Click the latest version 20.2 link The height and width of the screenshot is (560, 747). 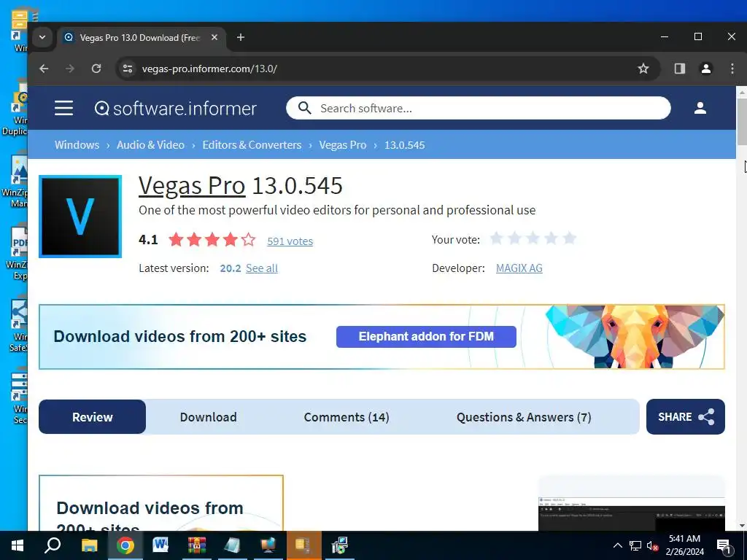(230, 268)
